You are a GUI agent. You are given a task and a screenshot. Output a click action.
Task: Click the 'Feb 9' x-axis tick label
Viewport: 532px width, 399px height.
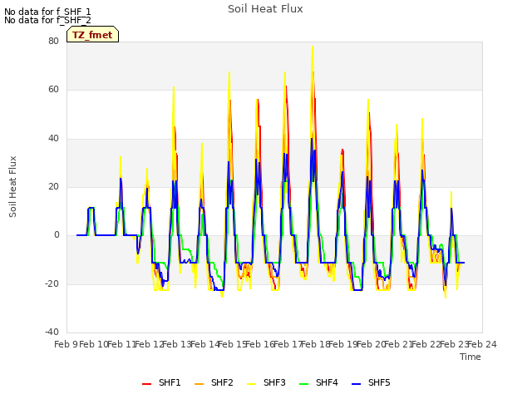(x=66, y=344)
